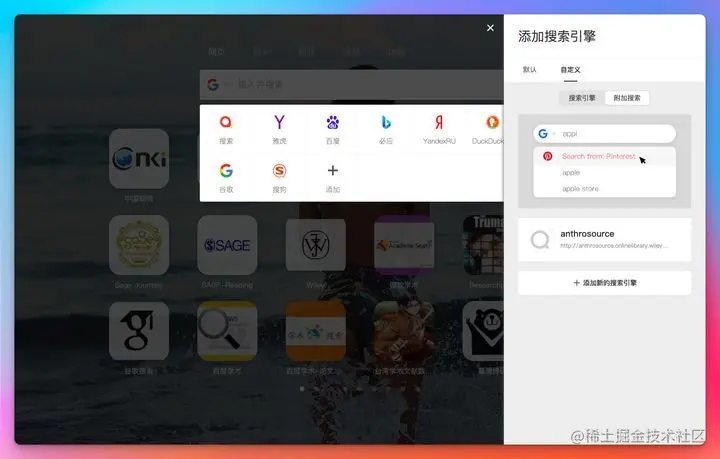Open the Academic Search shortcut tile
Image resolution: width=720 pixels, height=459 pixels.
click(404, 245)
